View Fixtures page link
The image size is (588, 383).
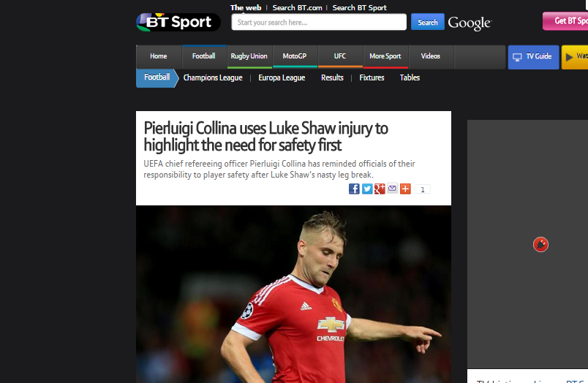372,77
